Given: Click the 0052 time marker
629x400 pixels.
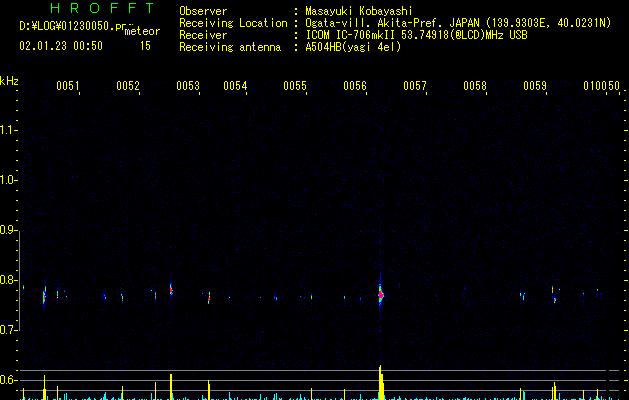Looking at the screenshot, I should point(128,86).
